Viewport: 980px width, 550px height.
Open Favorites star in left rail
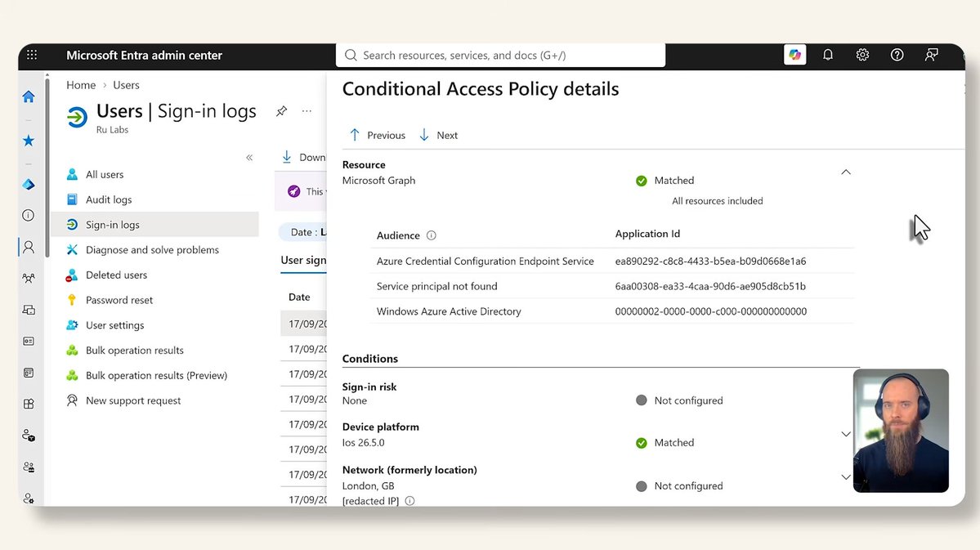[29, 141]
